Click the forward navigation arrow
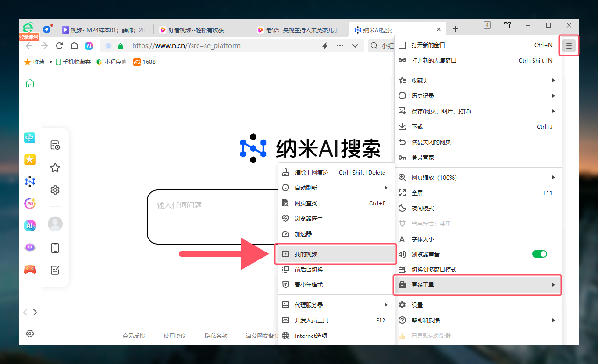598x364 pixels. [44, 46]
